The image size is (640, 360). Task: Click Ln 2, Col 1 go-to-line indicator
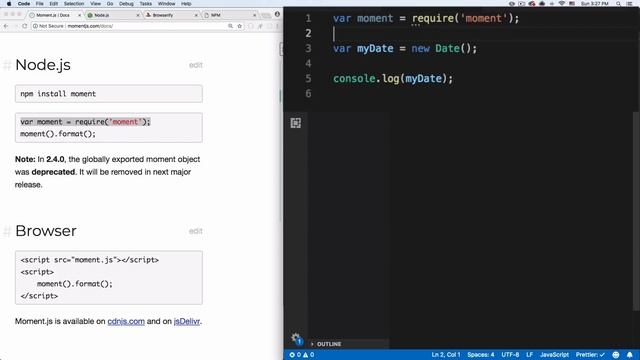[x=446, y=355]
